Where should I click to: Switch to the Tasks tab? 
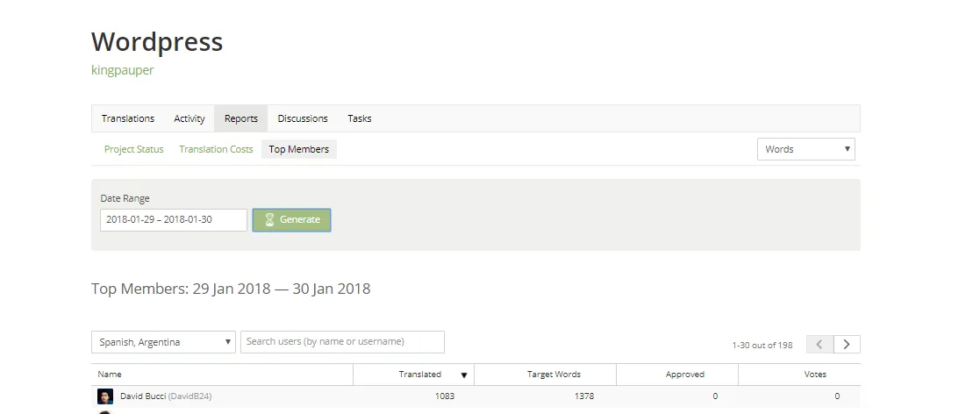point(360,118)
